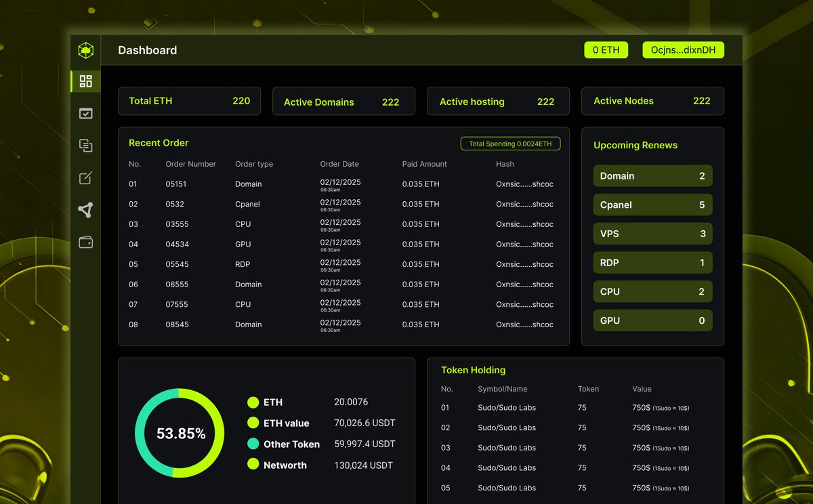Select GPU under Upcoming Renews
The width and height of the screenshot is (813, 504).
click(652, 320)
